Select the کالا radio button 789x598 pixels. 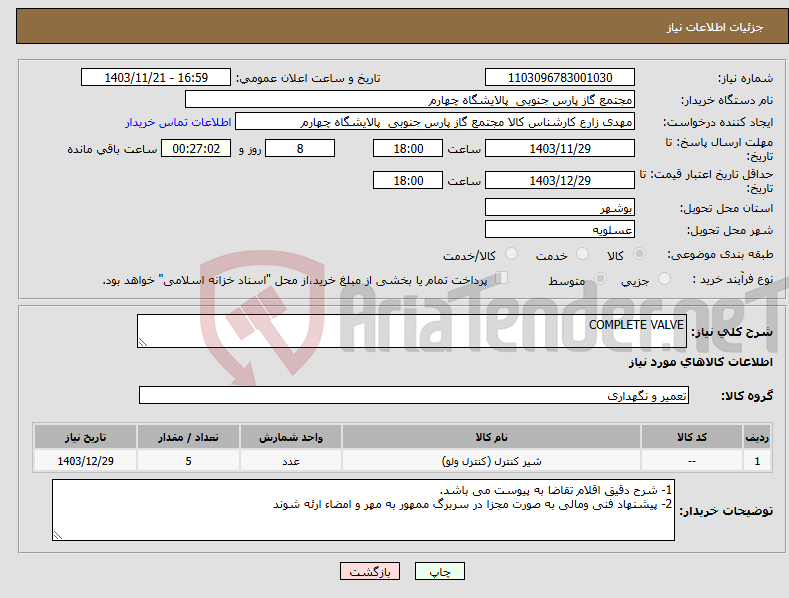pos(640,254)
